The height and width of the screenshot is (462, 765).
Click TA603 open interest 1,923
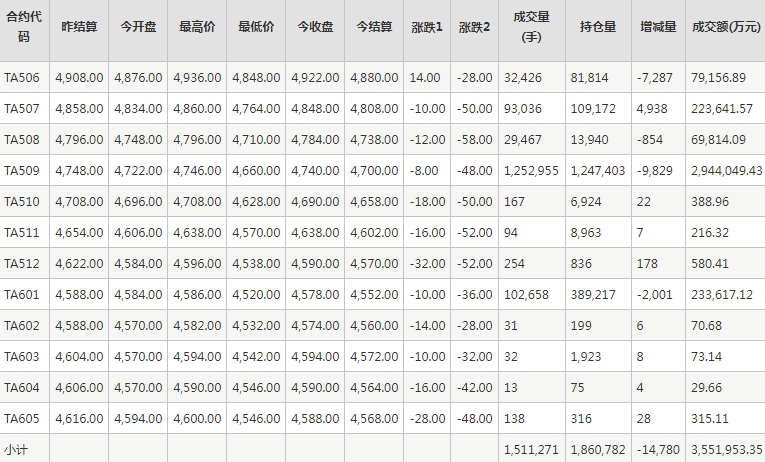586,357
